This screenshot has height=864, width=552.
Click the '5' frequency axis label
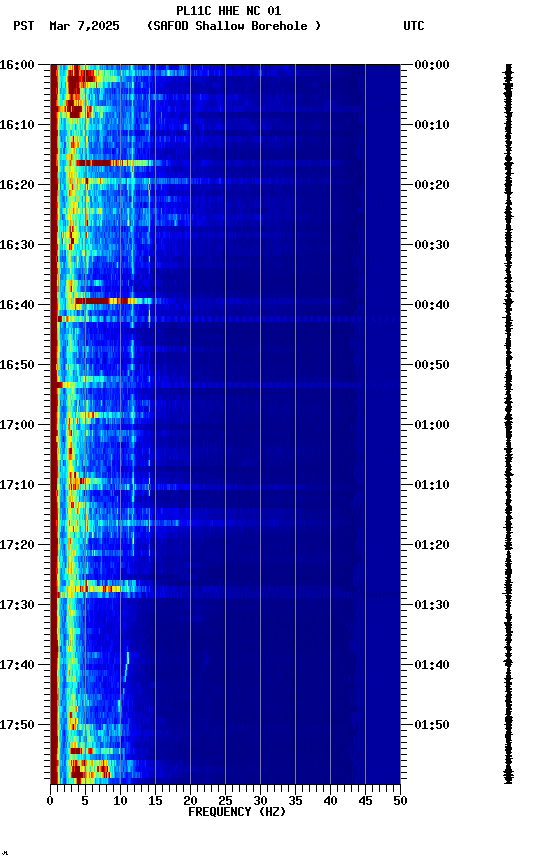(x=85, y=801)
